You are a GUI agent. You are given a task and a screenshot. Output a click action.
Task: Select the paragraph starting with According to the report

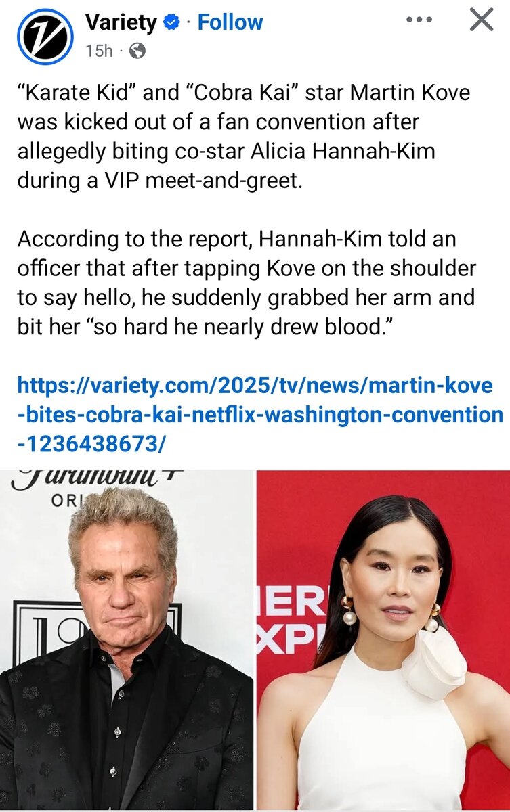coord(248,282)
